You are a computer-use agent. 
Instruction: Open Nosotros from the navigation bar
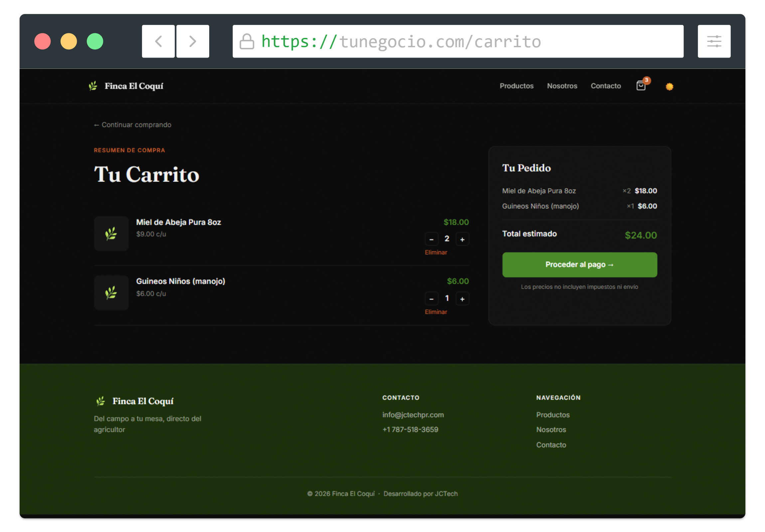(x=562, y=85)
